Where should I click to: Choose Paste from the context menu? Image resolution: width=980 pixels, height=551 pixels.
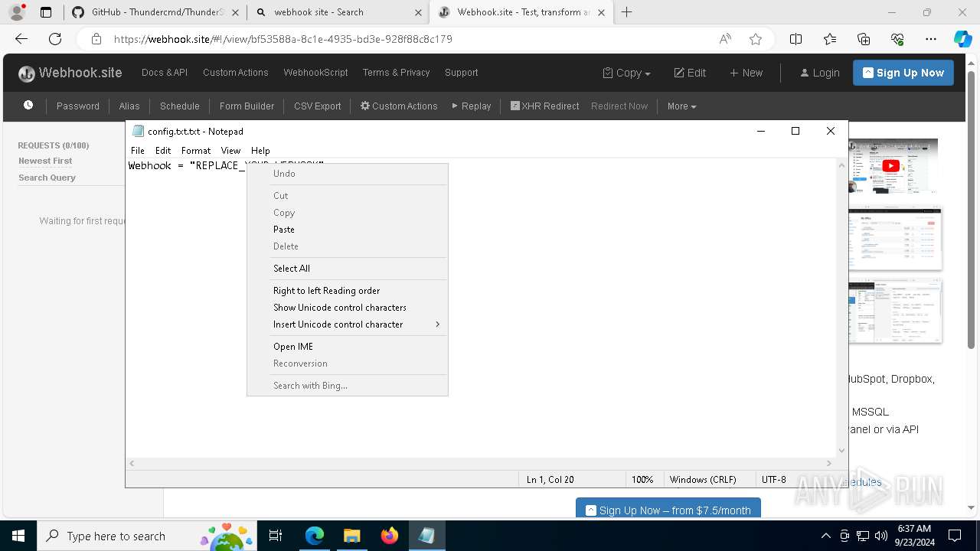[x=348, y=230]
